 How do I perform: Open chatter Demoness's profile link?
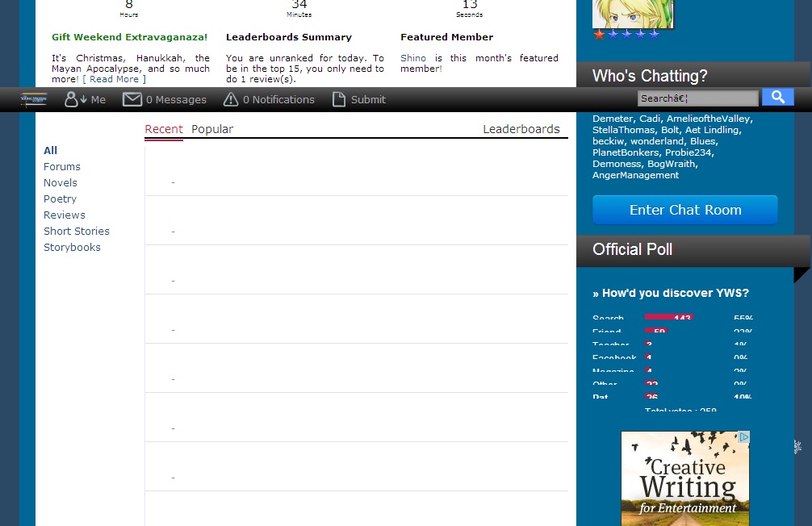[616, 164]
